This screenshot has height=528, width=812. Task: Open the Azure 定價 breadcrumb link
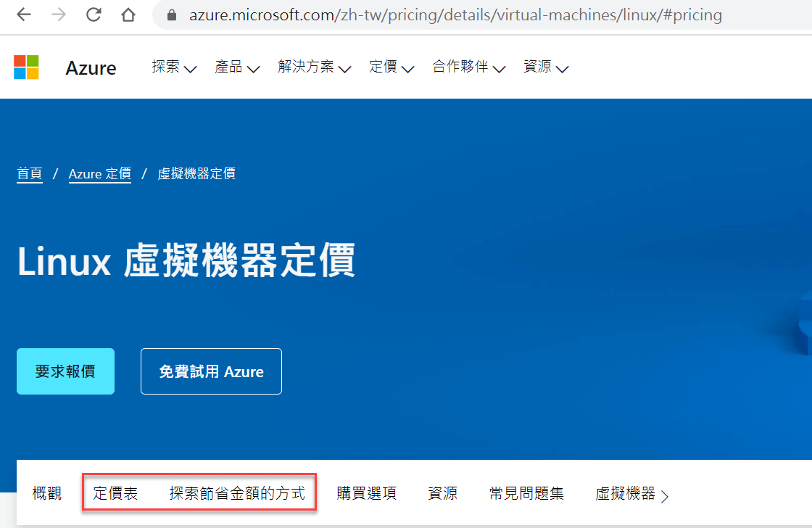click(100, 173)
